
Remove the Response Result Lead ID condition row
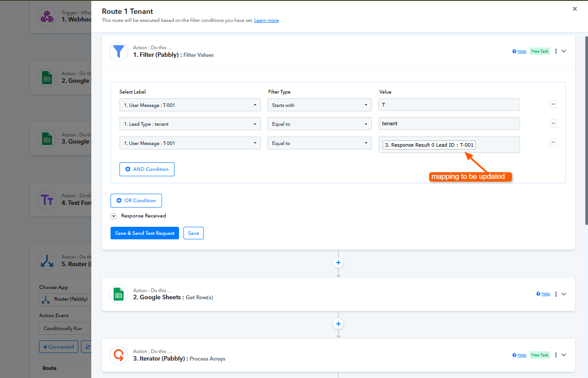click(x=553, y=142)
